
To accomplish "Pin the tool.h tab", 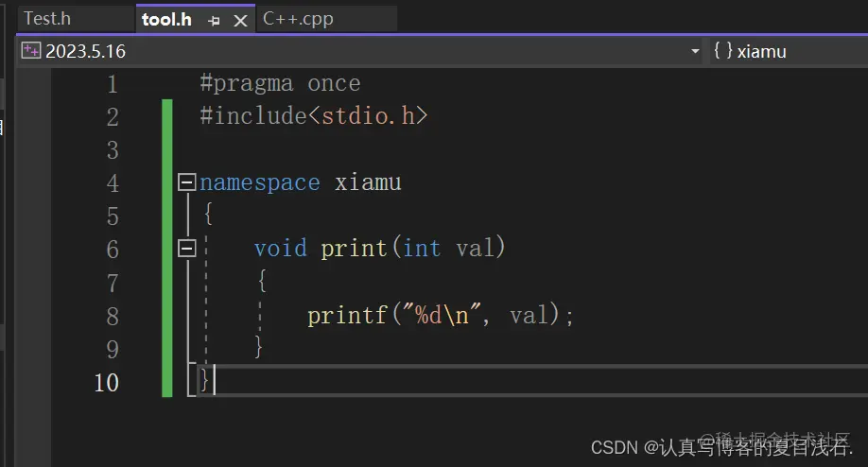I will (214, 21).
